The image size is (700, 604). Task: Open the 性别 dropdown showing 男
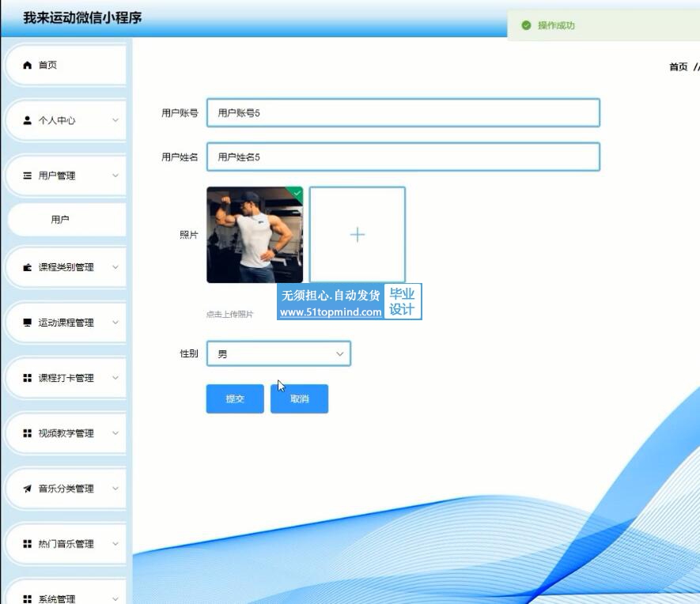click(x=278, y=353)
